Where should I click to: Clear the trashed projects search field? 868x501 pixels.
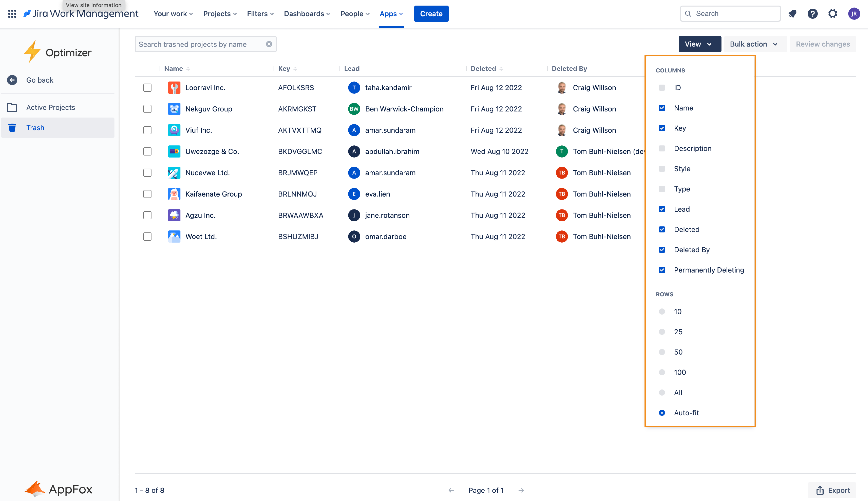[x=269, y=44]
